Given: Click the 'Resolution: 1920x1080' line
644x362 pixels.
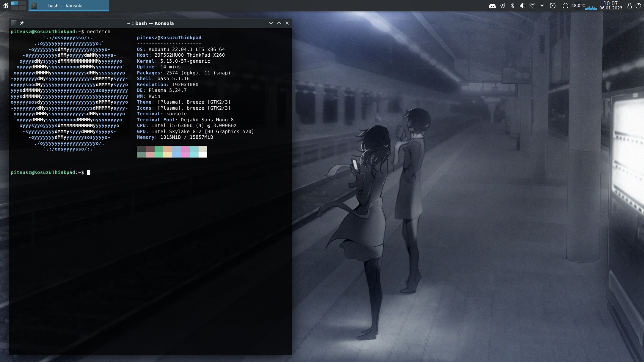Looking at the screenshot, I should coord(167,84).
